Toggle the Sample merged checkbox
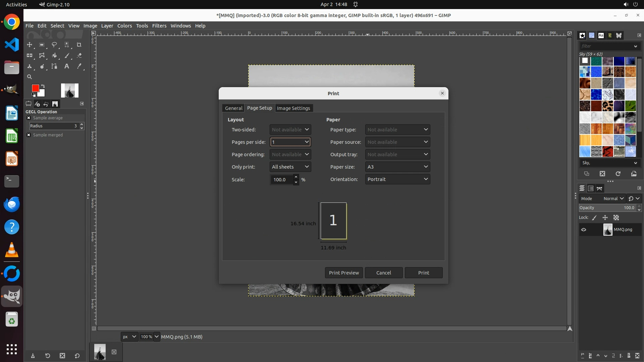The width and height of the screenshot is (644, 362). [x=29, y=135]
